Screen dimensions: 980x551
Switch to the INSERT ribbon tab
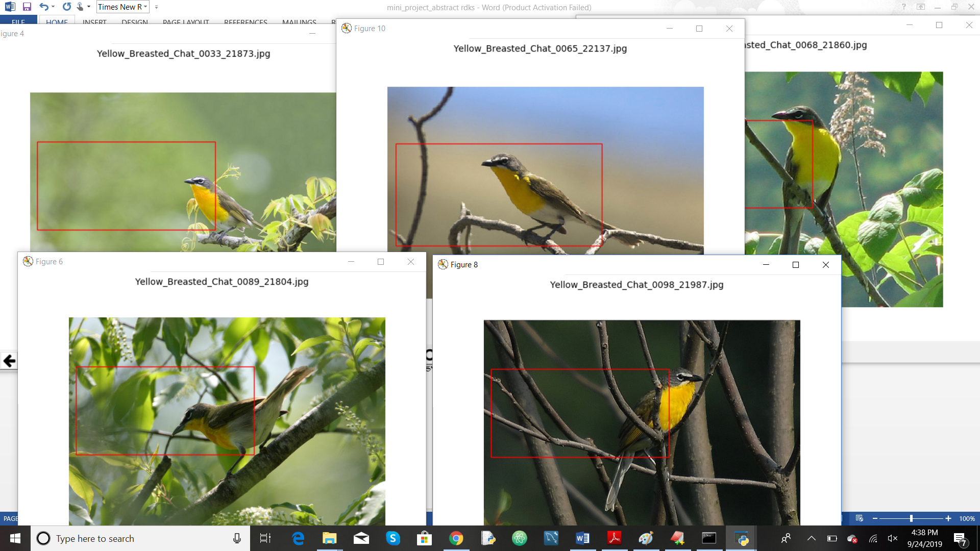pos(94,22)
